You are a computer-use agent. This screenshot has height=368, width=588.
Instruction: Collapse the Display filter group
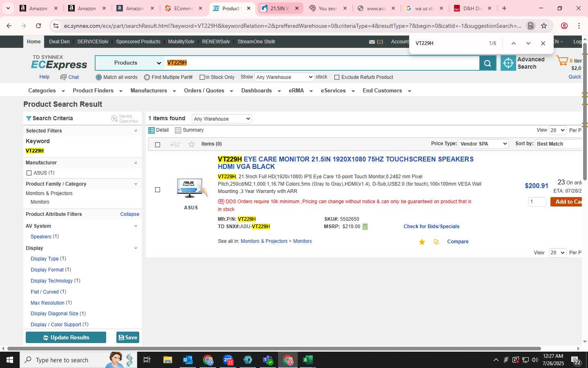136,248
